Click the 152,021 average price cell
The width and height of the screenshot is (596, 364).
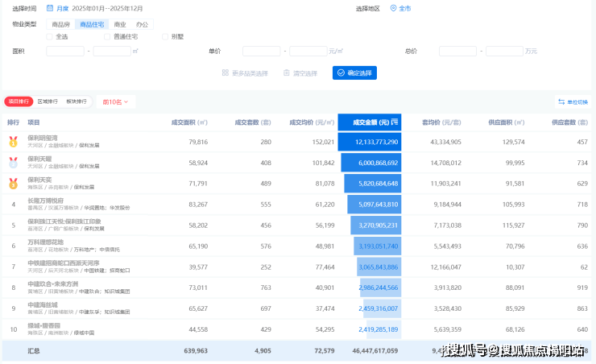[324, 142]
